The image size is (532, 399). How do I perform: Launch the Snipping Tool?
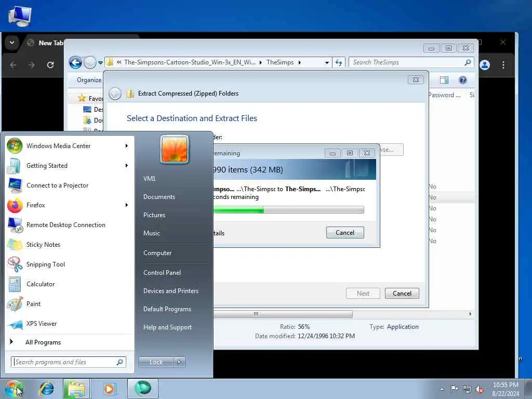(70, 264)
